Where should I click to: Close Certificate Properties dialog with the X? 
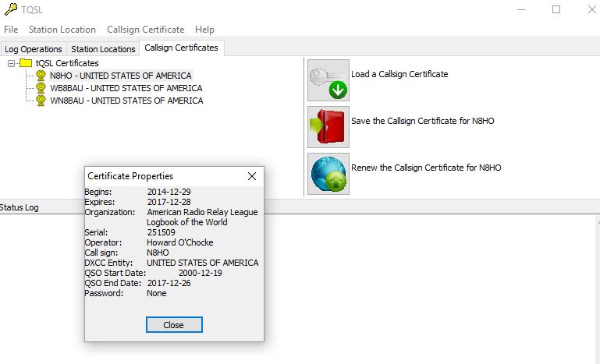(x=252, y=176)
